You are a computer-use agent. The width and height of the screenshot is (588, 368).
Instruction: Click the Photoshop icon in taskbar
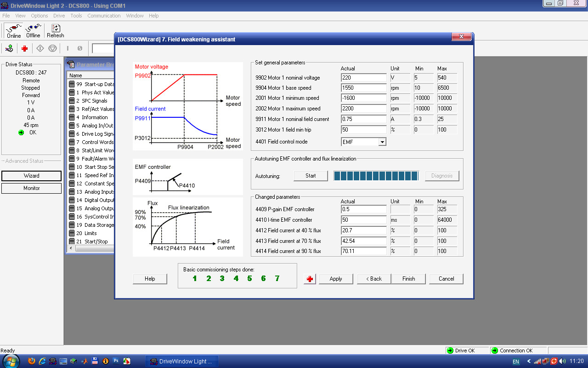coord(116,361)
